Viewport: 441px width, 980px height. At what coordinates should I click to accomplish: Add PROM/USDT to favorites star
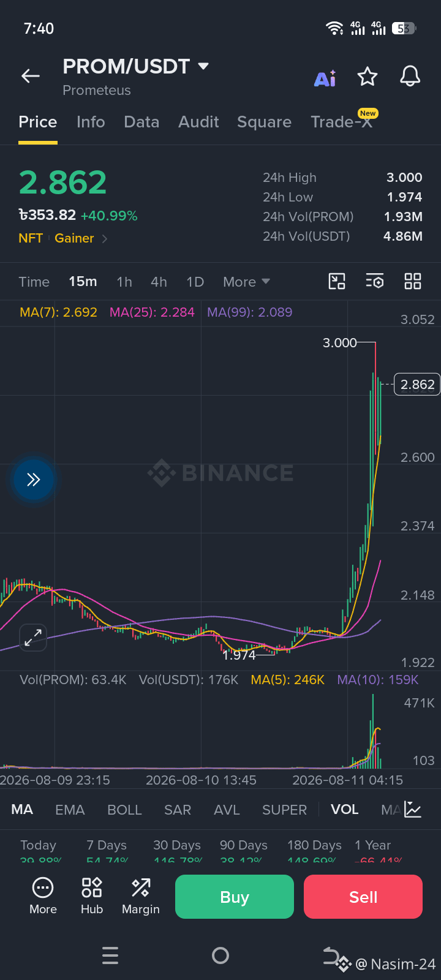(x=367, y=77)
